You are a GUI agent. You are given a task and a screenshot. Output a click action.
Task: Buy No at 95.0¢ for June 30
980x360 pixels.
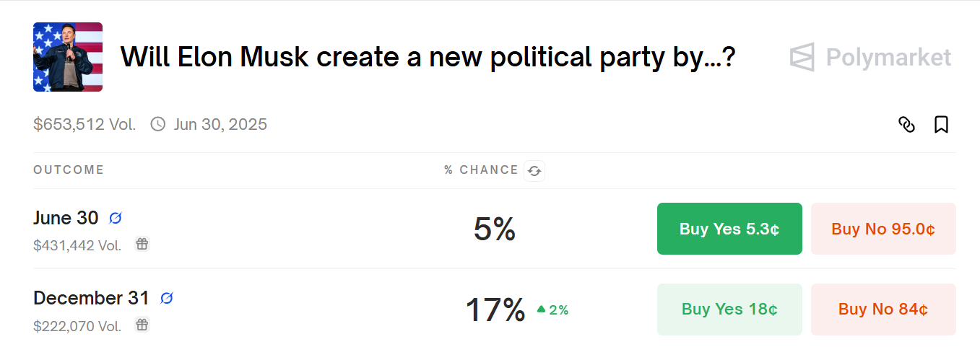(x=883, y=229)
